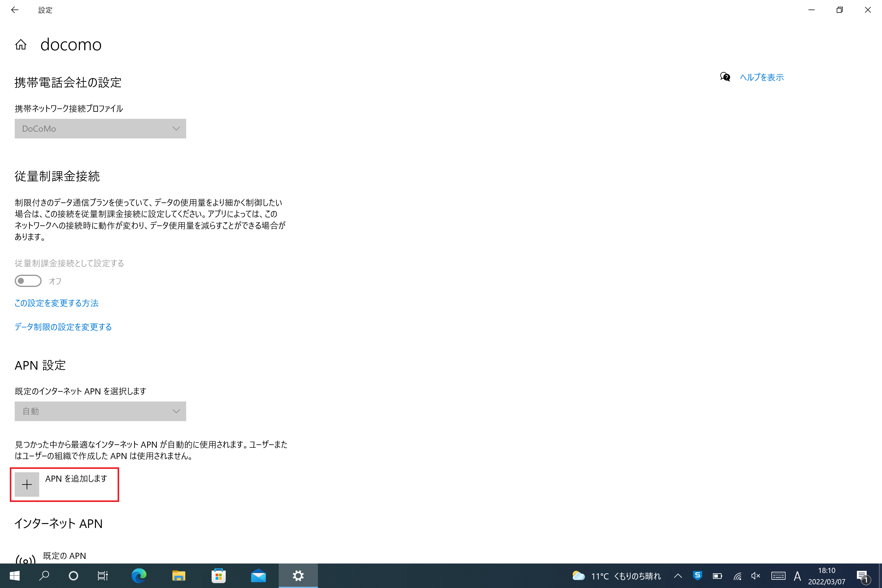The height and width of the screenshot is (588, 882).
Task: Open weather widget showing 11°C
Action: tap(616, 576)
